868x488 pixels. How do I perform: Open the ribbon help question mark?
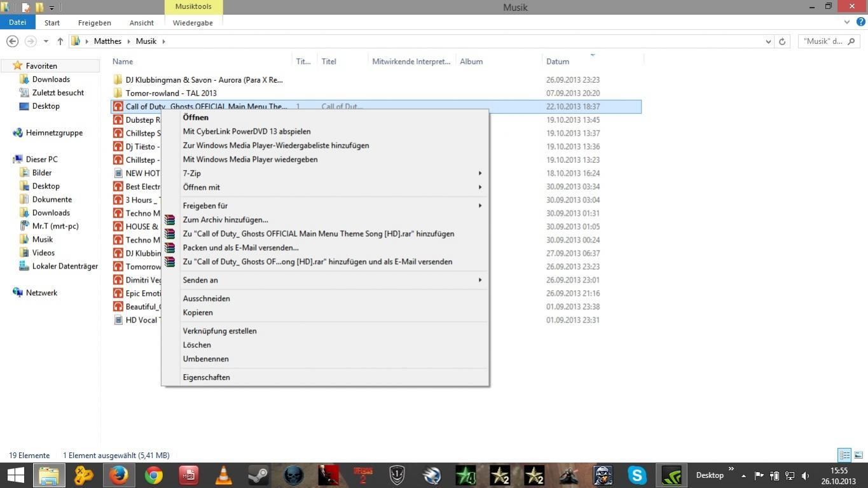(862, 22)
